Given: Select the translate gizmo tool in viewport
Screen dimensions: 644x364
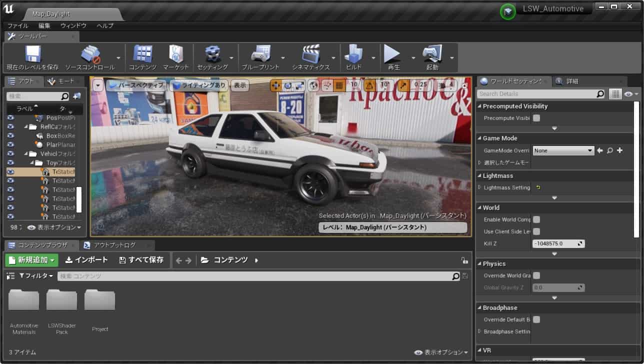Looking at the screenshot, I should tap(276, 85).
